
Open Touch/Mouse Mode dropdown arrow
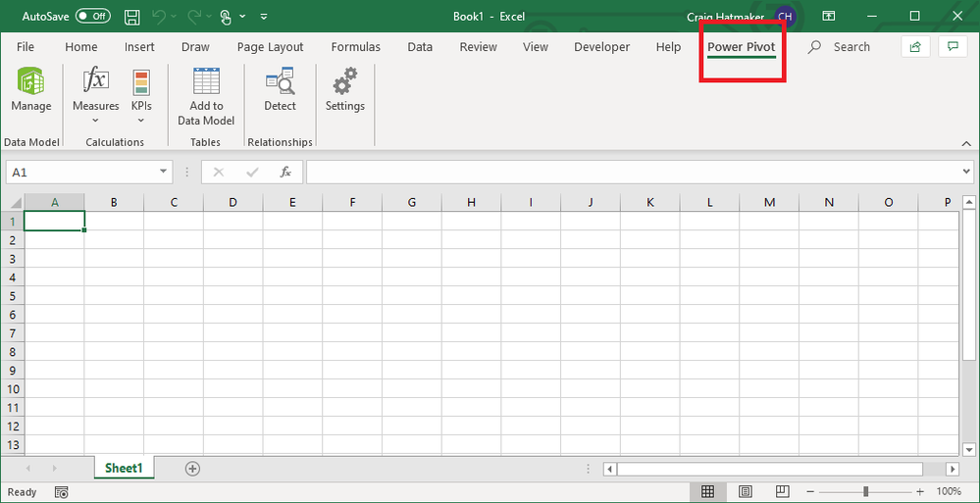pos(242,17)
